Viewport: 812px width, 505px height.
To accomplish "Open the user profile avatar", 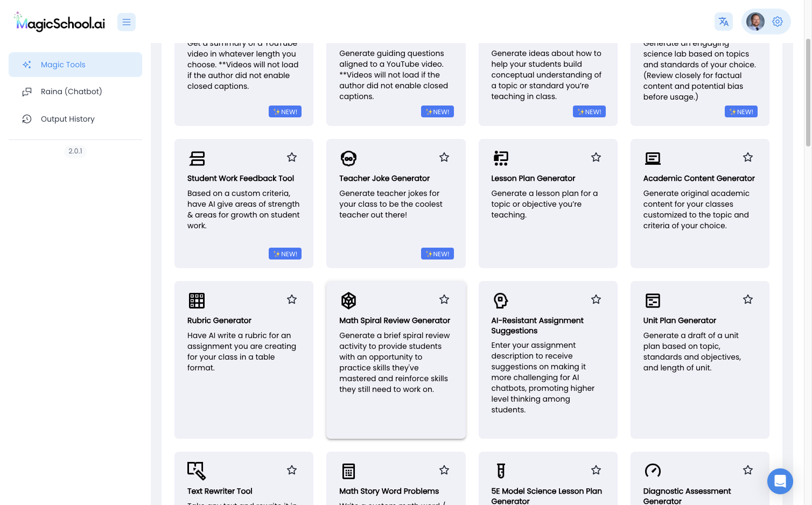I will pos(755,22).
